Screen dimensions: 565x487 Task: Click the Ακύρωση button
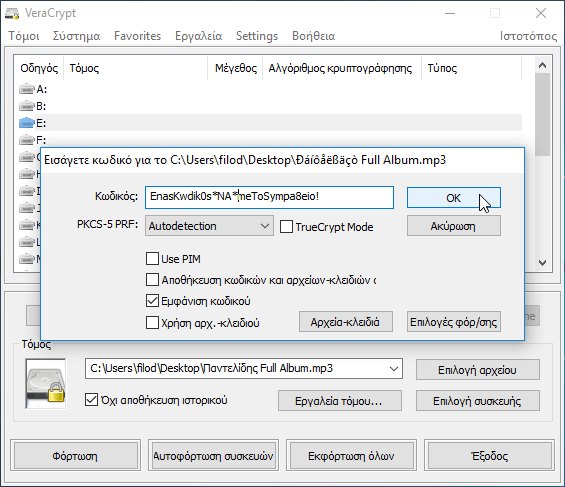coord(454,226)
